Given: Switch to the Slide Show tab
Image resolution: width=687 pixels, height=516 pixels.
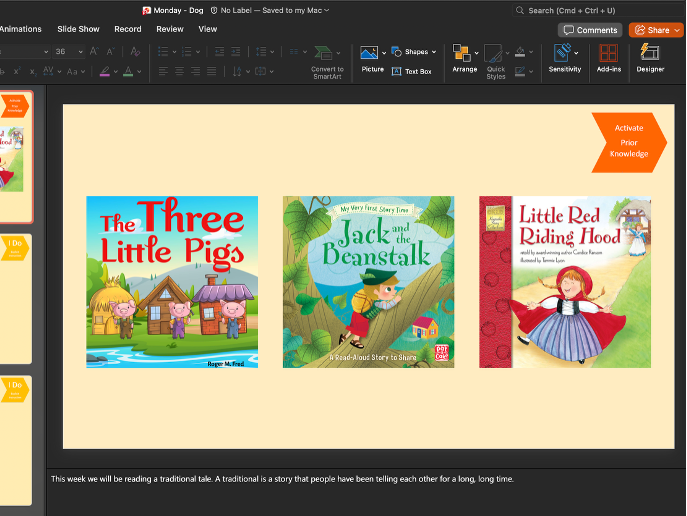Looking at the screenshot, I should pos(78,29).
